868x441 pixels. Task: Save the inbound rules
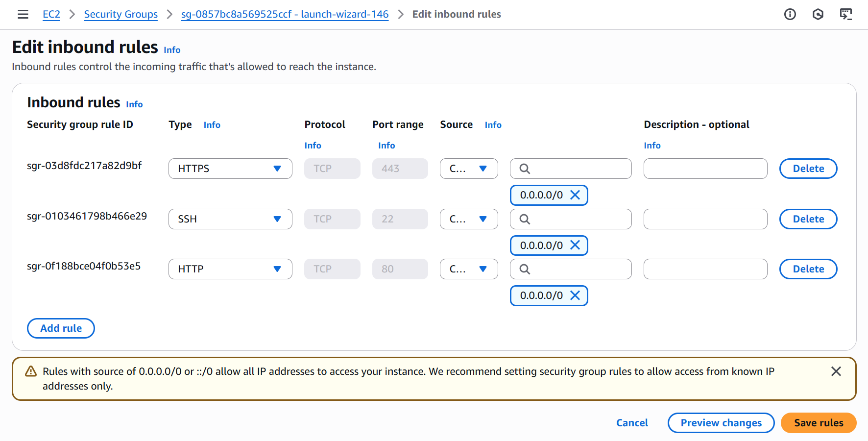click(x=818, y=422)
